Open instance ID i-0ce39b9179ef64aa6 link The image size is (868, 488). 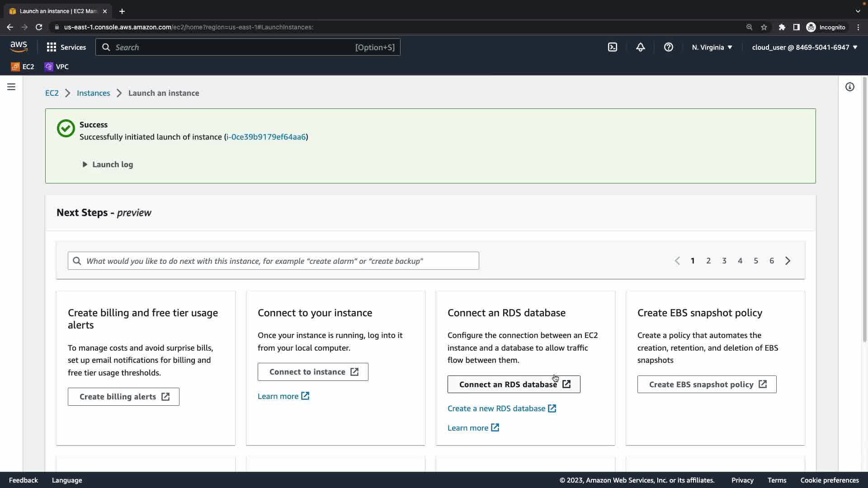(266, 137)
